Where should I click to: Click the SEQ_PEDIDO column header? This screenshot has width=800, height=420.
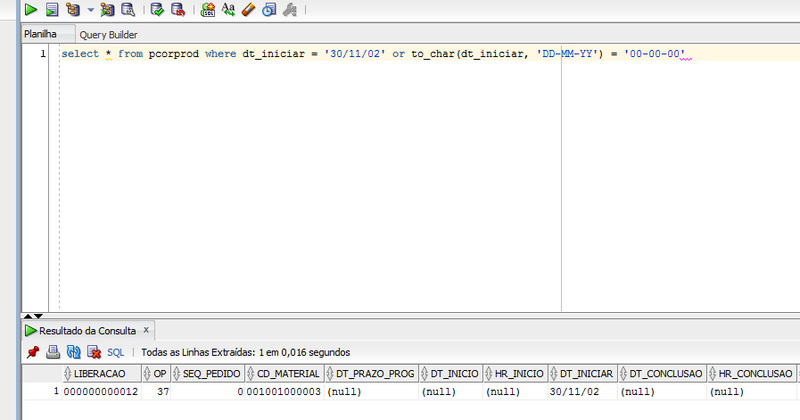click(x=207, y=374)
